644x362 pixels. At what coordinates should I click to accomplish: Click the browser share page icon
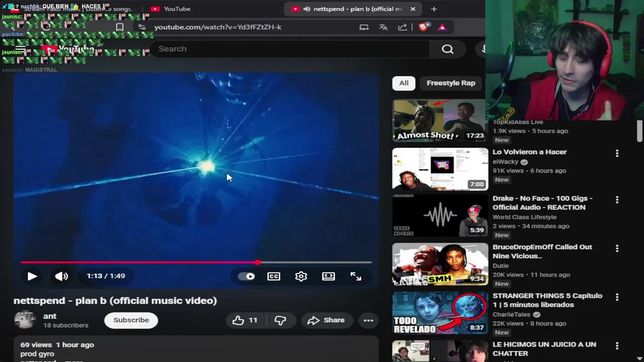[403, 27]
